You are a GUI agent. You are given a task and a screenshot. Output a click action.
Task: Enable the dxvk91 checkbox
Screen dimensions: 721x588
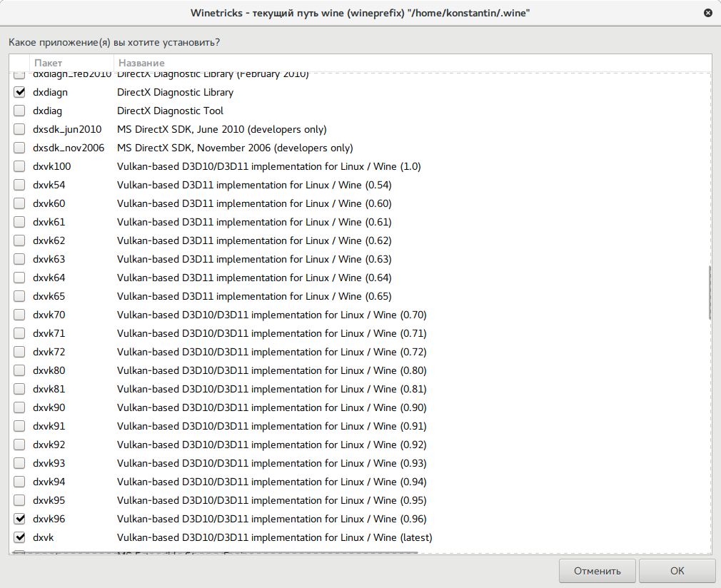19,426
